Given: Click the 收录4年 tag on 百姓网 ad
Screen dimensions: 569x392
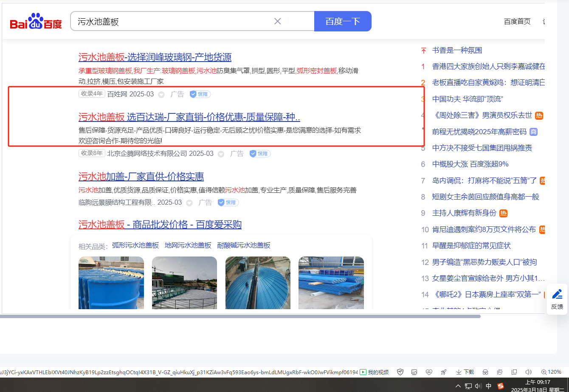Looking at the screenshot, I should click(x=92, y=94).
